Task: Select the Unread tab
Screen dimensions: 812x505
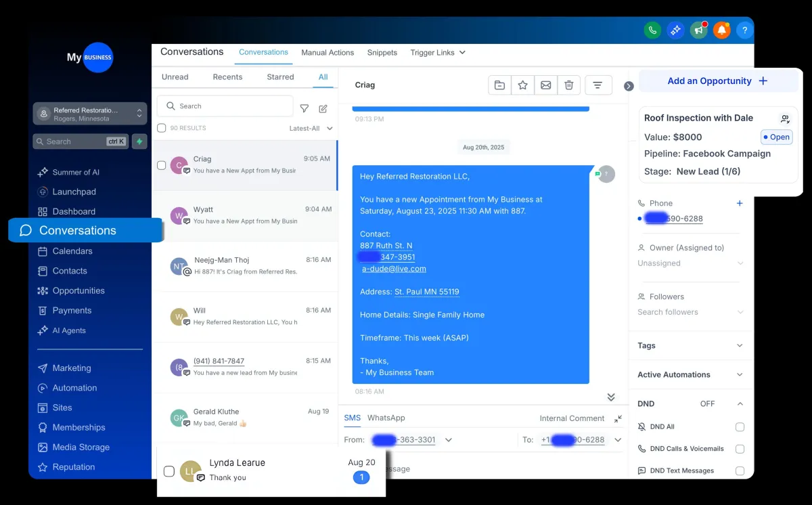Action: 175,77
